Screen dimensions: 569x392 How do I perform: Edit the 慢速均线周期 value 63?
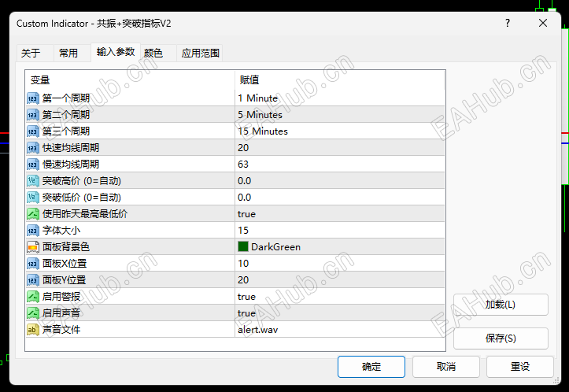tap(340, 165)
